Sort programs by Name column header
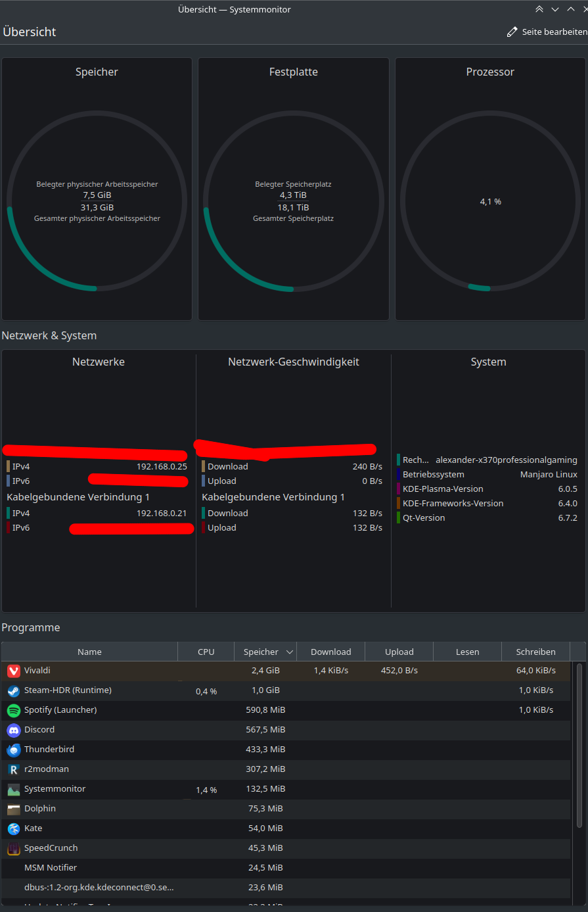The width and height of the screenshot is (588, 912). (89, 652)
